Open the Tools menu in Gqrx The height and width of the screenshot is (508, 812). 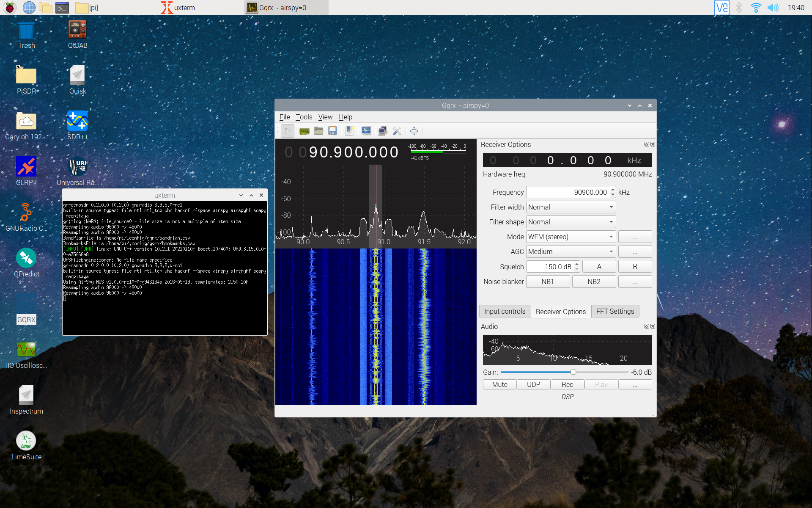click(x=304, y=117)
